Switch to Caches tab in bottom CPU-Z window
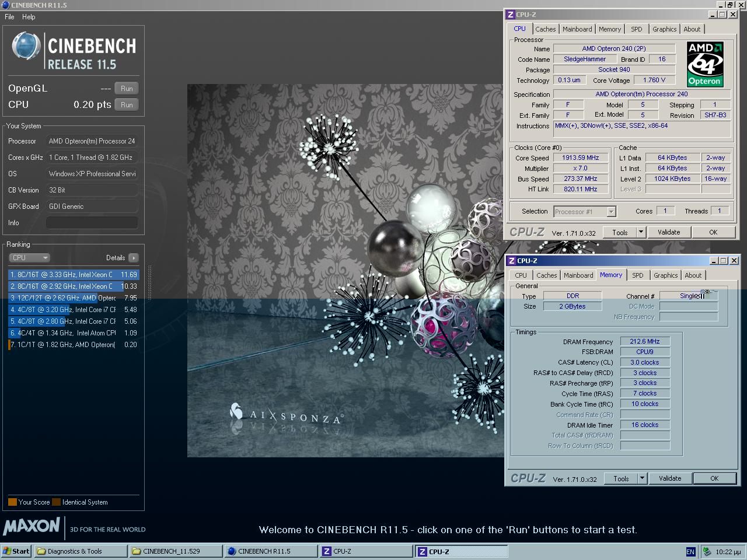747x560 pixels. pyautogui.click(x=547, y=275)
